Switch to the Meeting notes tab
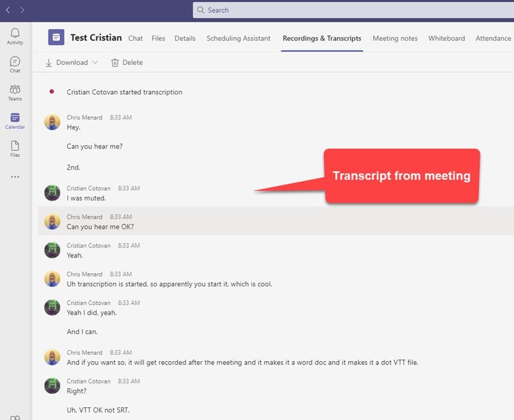 pos(395,38)
